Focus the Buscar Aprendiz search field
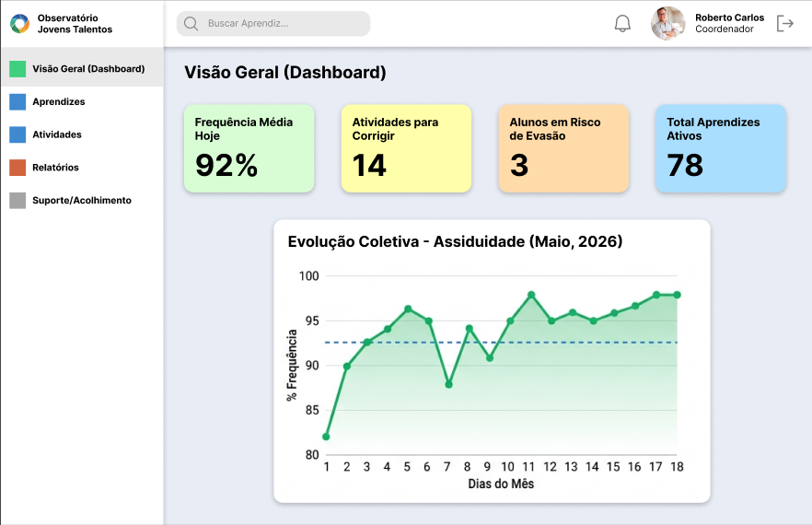Screen dimensions: 812x525 [273, 24]
